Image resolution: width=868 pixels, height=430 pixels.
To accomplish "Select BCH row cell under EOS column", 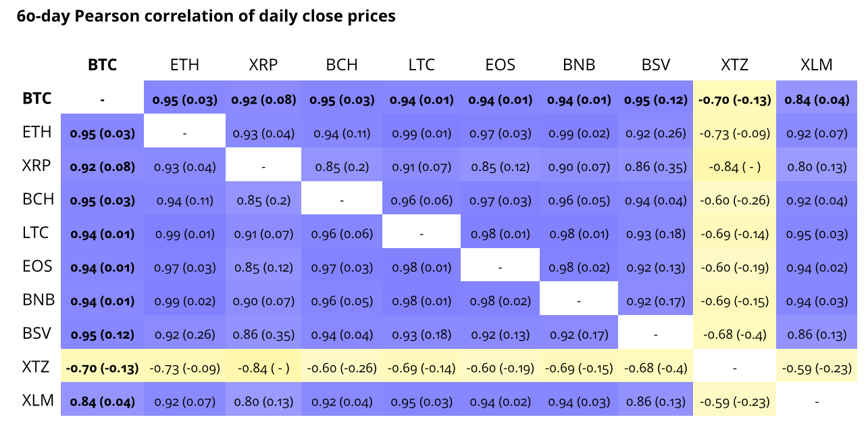I will [500, 201].
